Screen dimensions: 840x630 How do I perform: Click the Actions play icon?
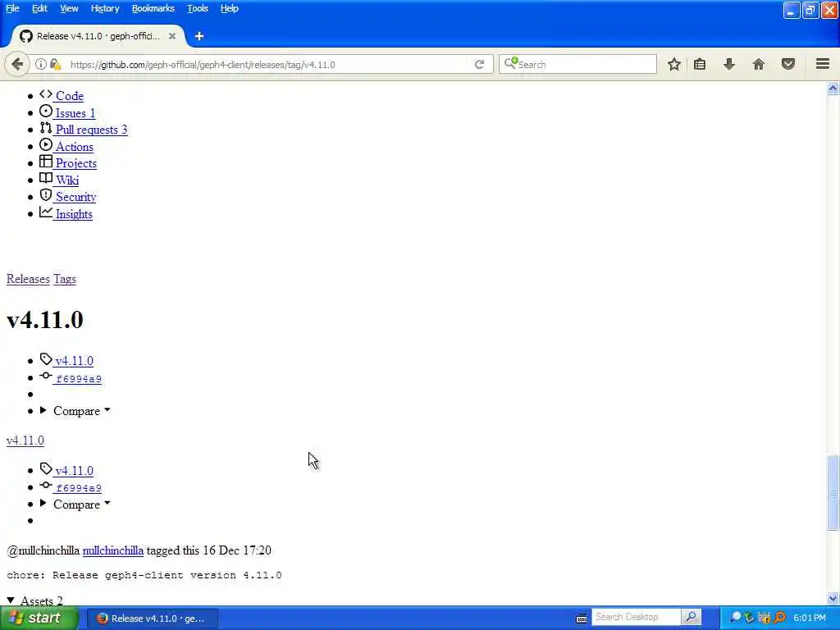click(x=46, y=144)
